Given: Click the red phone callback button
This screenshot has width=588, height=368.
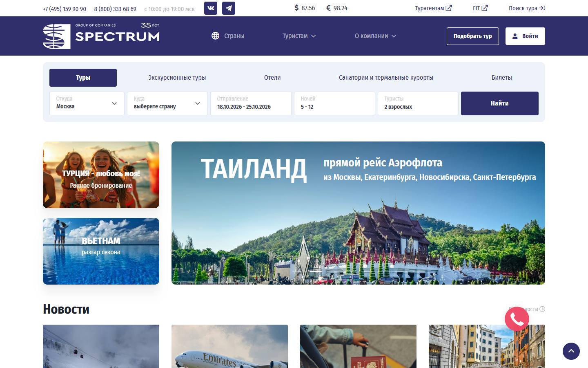Looking at the screenshot, I should (x=517, y=319).
